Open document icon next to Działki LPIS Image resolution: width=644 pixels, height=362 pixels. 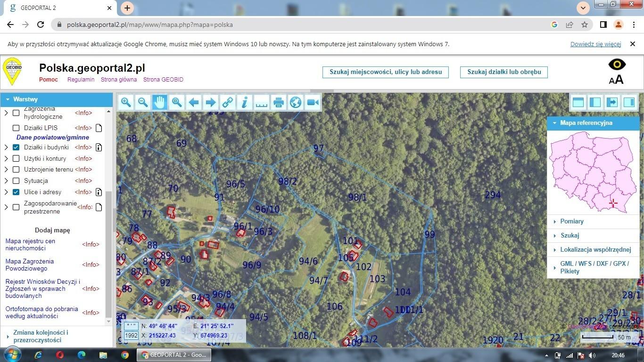click(99, 128)
